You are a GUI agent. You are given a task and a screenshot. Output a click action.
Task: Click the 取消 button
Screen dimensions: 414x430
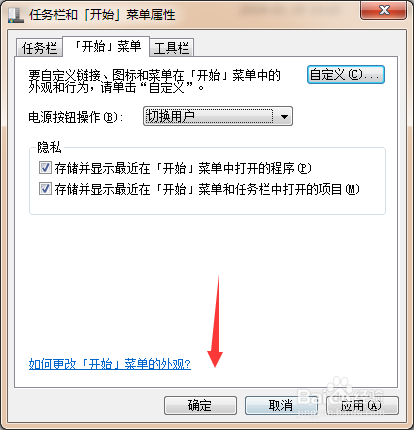coord(281,405)
